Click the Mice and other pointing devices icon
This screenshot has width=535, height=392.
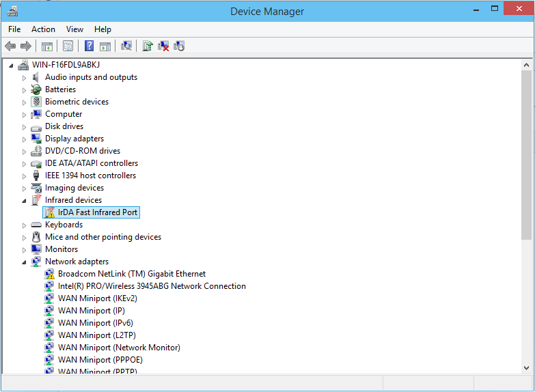click(36, 237)
